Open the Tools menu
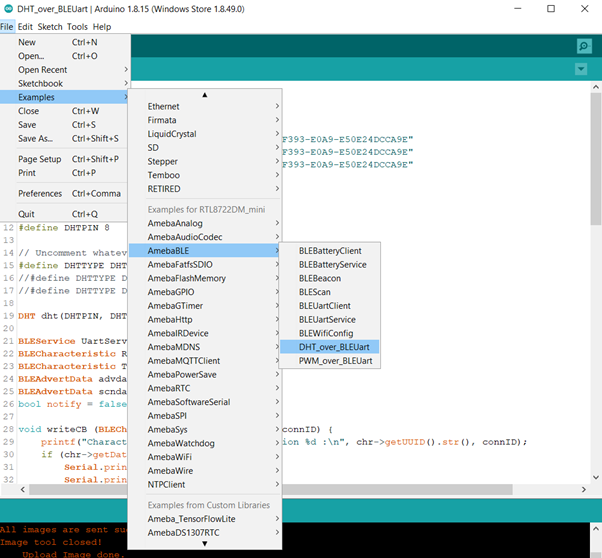The height and width of the screenshot is (558, 602). coord(77,26)
